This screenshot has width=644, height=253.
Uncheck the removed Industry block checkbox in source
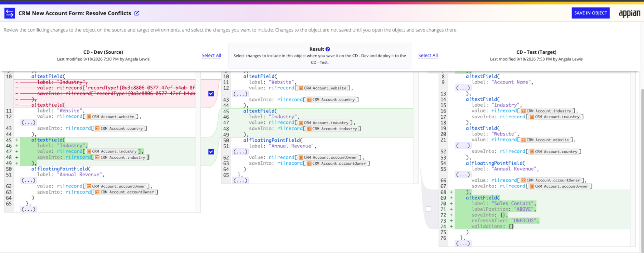pyautogui.click(x=211, y=93)
